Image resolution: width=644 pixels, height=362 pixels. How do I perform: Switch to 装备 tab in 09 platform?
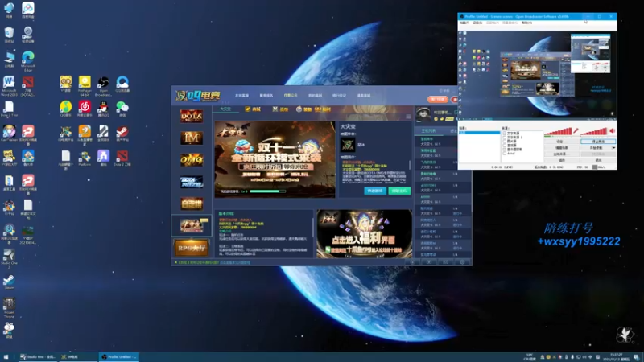tap(304, 109)
